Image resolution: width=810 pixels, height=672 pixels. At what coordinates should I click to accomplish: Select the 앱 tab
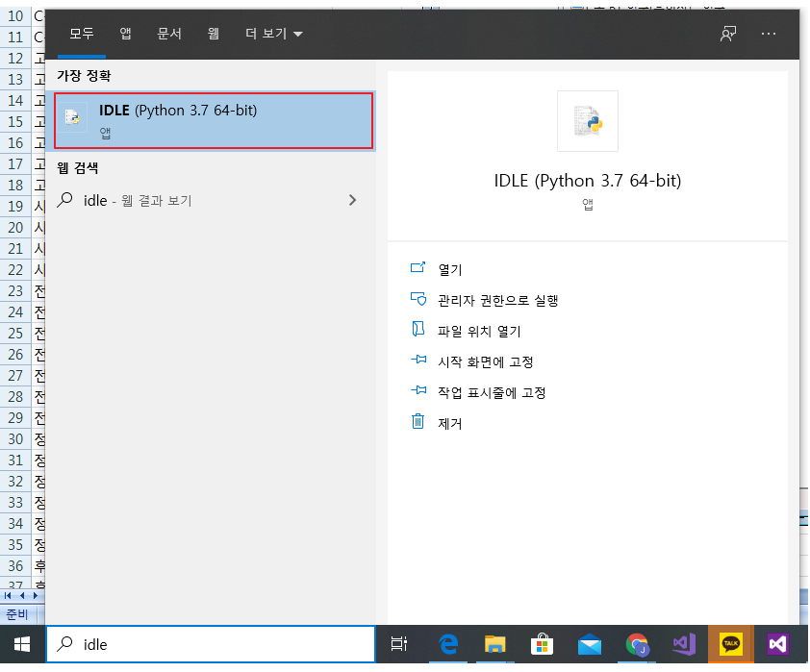125,34
